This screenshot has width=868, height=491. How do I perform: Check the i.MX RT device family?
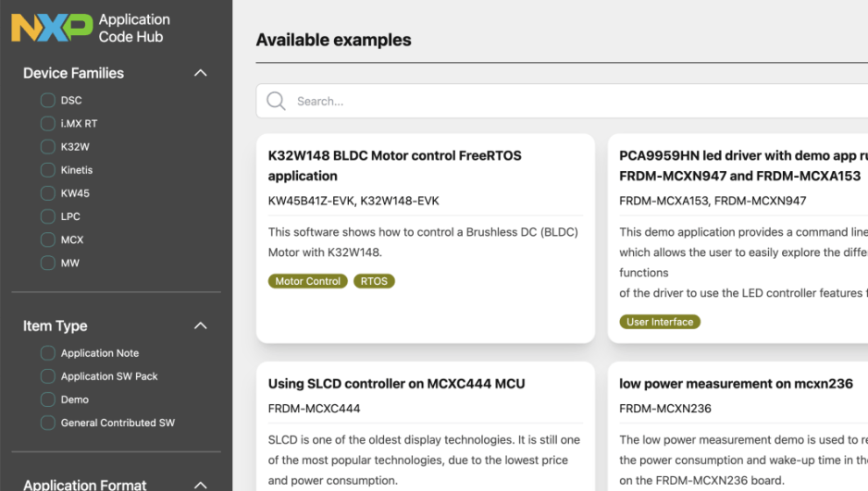47,123
